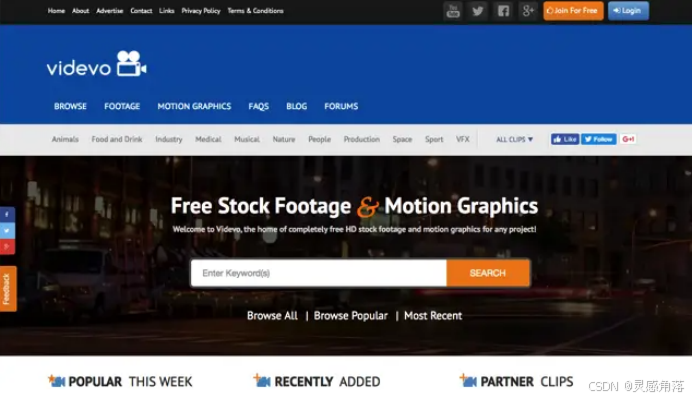Open the Twitter icon in top bar
Image resolution: width=692 pixels, height=400 pixels.
(478, 11)
